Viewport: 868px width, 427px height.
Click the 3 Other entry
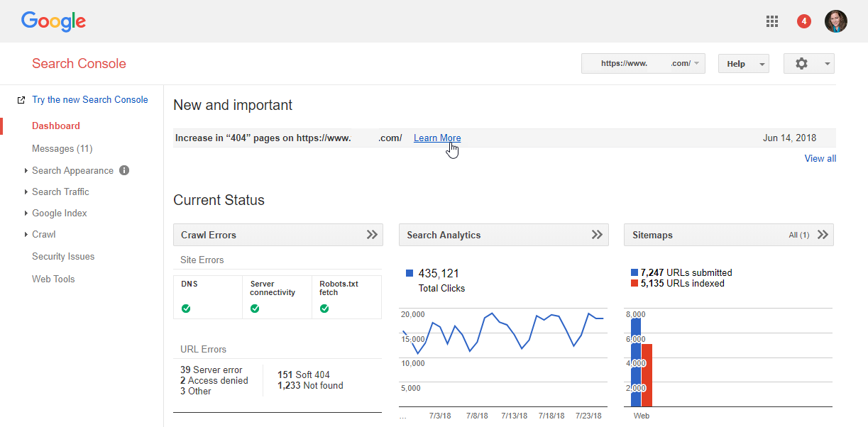point(196,391)
